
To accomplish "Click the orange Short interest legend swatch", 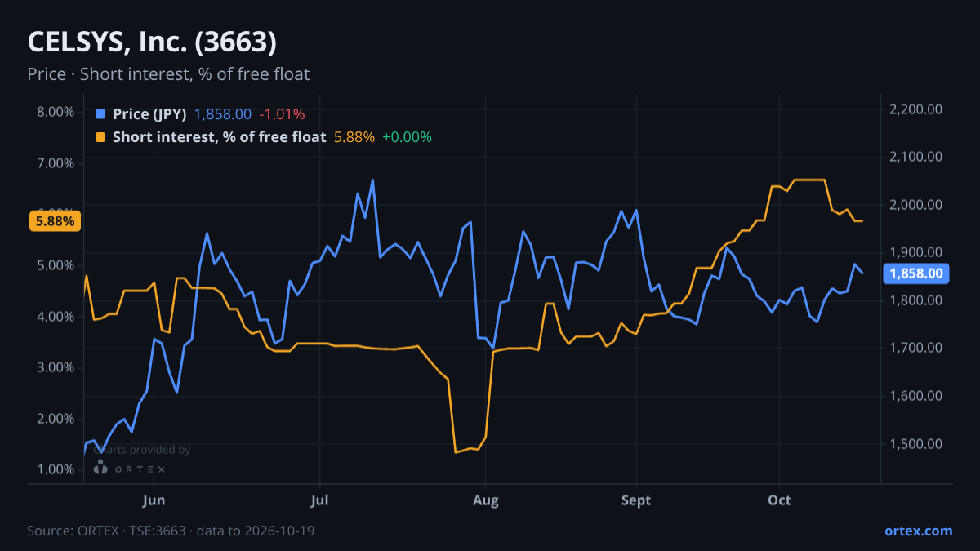I will (x=100, y=137).
